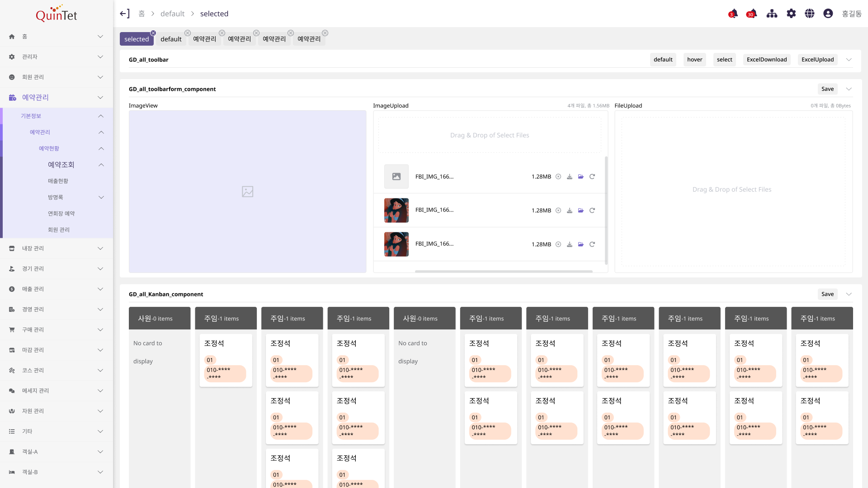Switch to the default tab
This screenshot has width=868, height=488.
click(x=171, y=39)
